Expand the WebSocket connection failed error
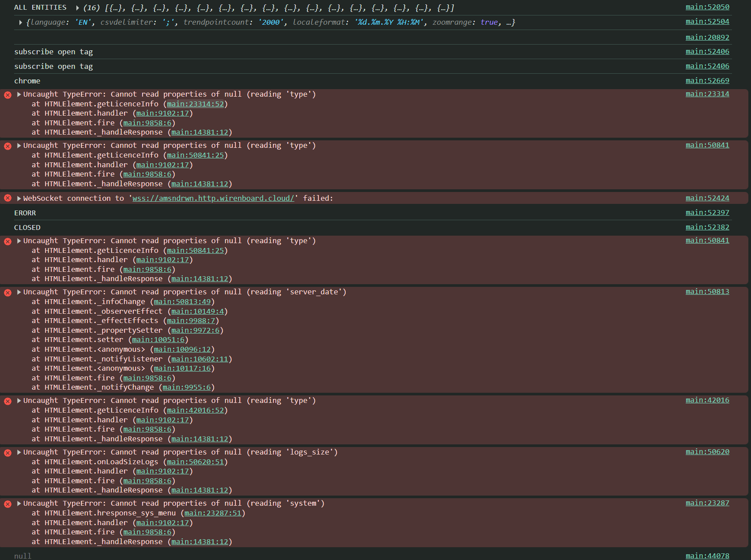751x560 pixels. (19, 199)
